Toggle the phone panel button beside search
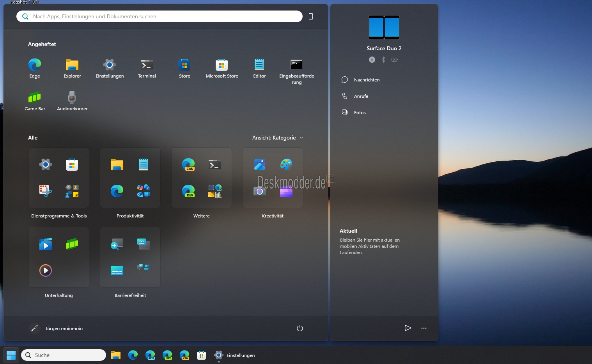592x364 pixels. pyautogui.click(x=311, y=16)
